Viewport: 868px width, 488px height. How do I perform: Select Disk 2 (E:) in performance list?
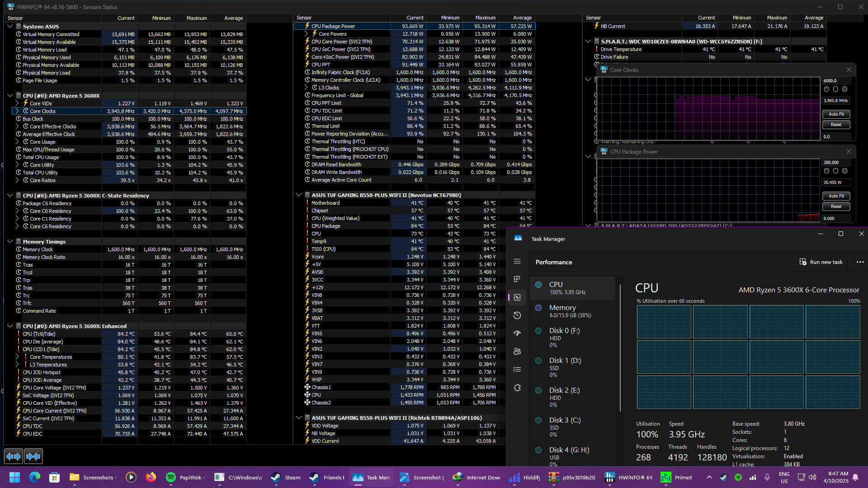[572, 398]
